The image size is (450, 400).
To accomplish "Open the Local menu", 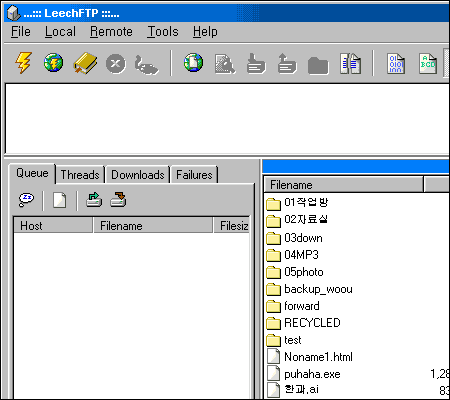I will [x=60, y=32].
